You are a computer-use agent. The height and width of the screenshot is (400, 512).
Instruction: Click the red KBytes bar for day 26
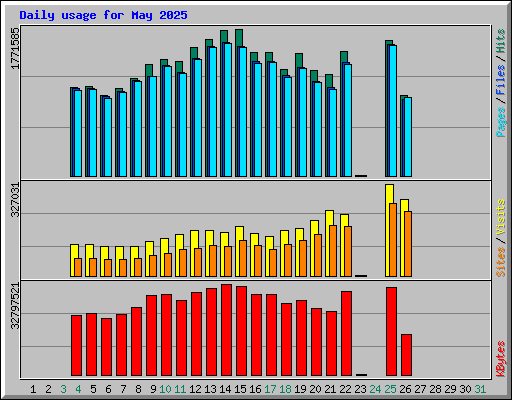[x=406, y=355]
